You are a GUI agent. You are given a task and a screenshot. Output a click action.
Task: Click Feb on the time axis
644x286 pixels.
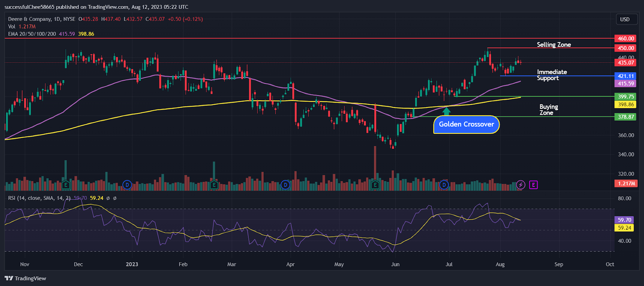(183, 264)
